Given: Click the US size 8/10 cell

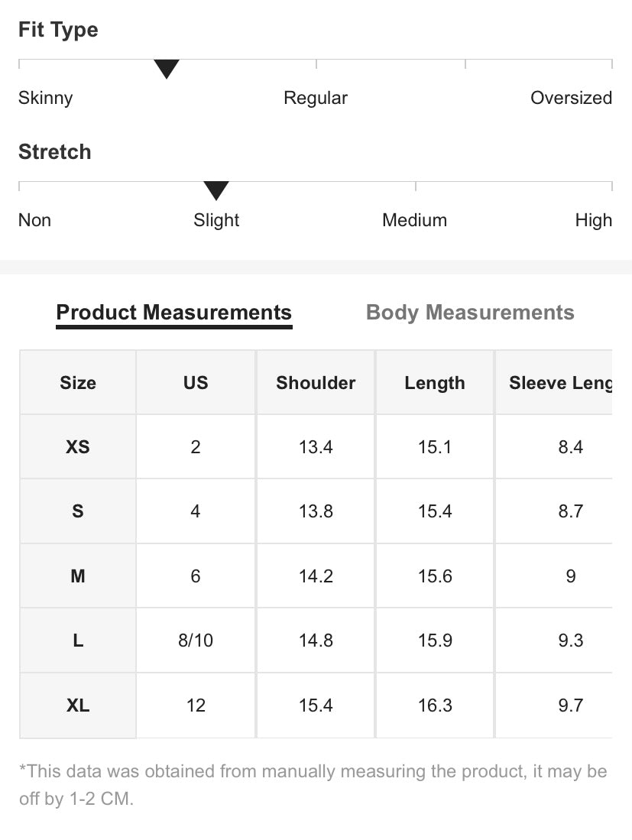Looking at the screenshot, I should 196,641.
